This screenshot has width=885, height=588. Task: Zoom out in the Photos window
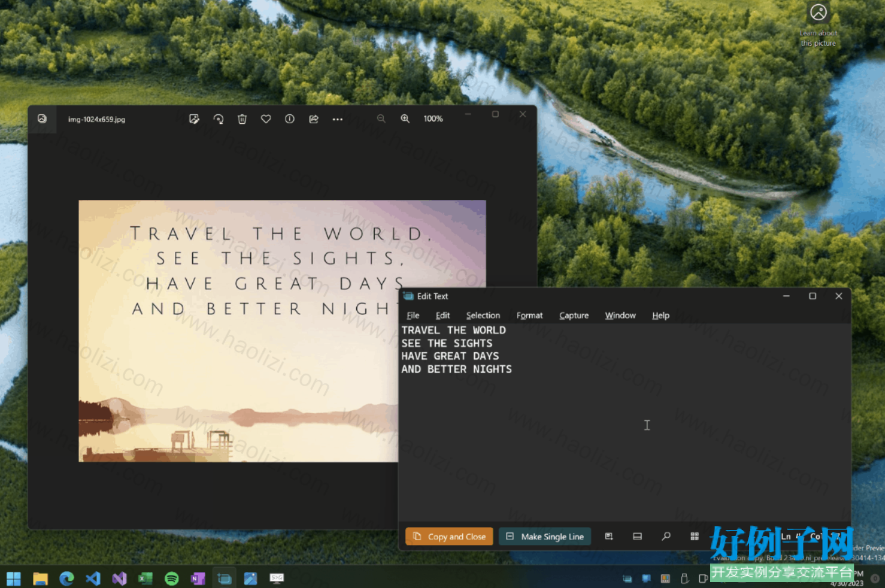381,119
